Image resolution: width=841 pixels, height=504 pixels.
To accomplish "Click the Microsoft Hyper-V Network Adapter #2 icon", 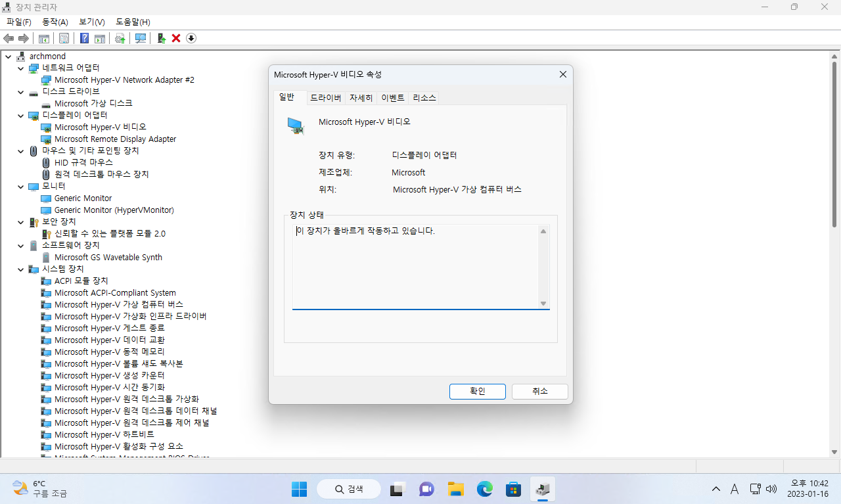I will 46,80.
